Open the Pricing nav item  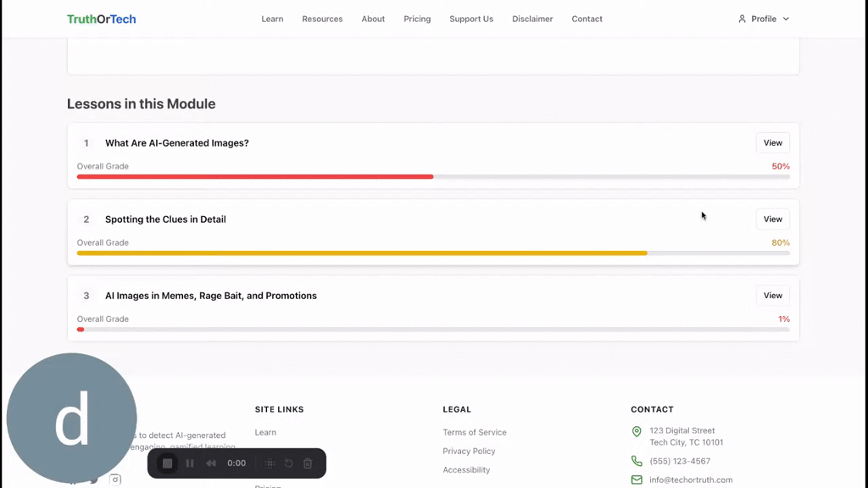[x=417, y=19]
